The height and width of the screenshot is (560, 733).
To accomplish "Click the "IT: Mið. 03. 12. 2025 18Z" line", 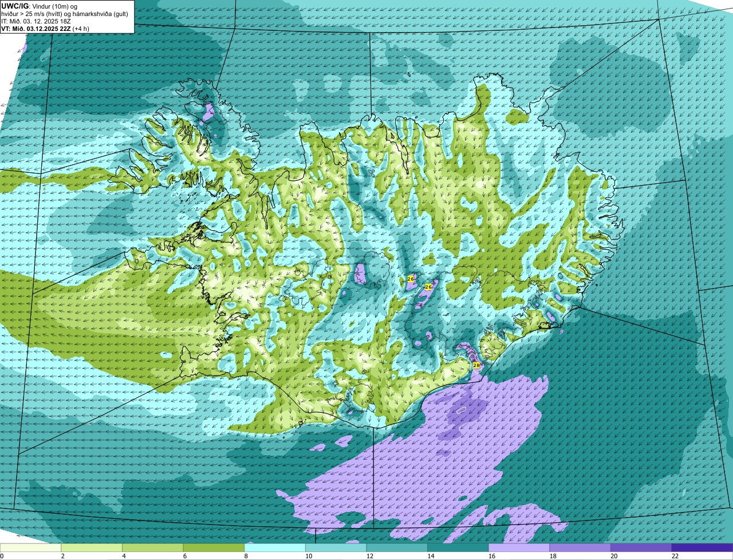I will pyautogui.click(x=36, y=21).
